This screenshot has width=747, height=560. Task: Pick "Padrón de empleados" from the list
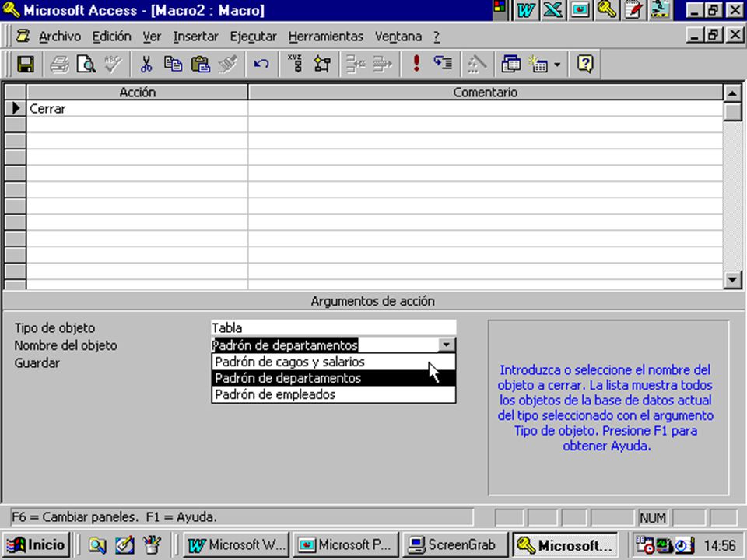point(334,394)
